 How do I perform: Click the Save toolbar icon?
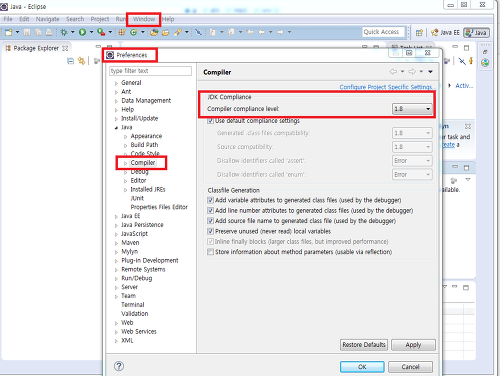coord(27,32)
